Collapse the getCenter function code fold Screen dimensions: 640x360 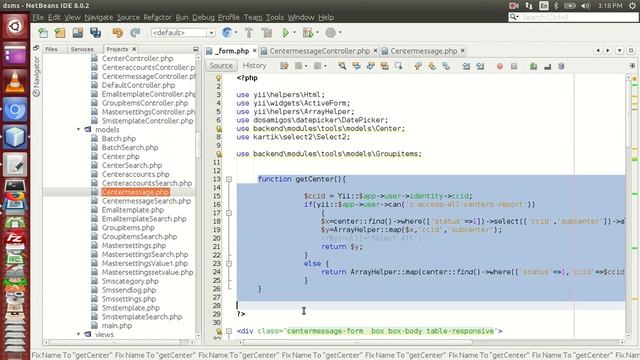click(x=229, y=179)
